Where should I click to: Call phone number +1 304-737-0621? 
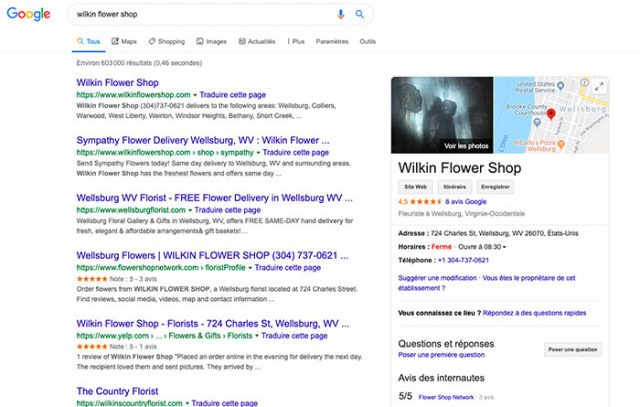pos(463,260)
